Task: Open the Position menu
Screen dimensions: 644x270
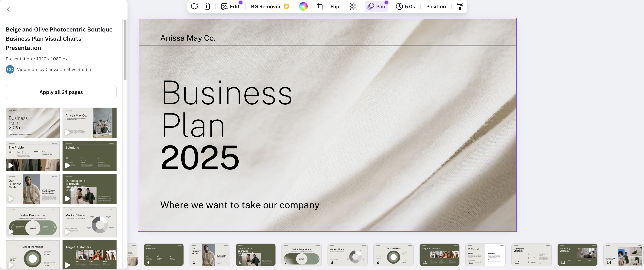Action: pyautogui.click(x=436, y=7)
